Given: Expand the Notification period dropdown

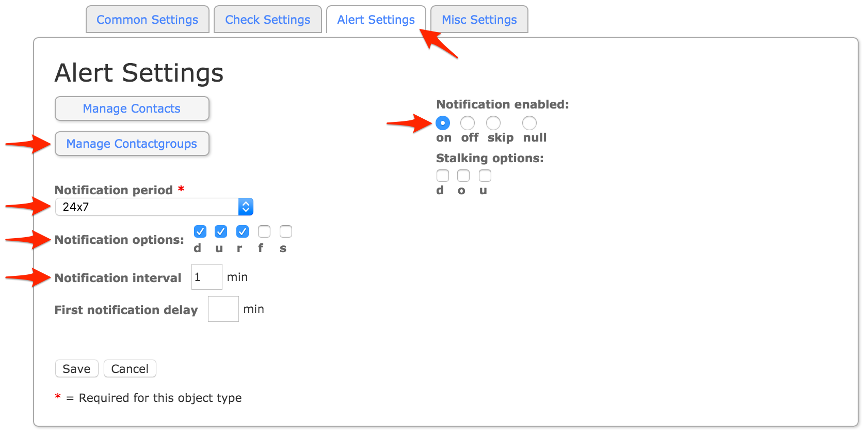Looking at the screenshot, I should [154, 207].
